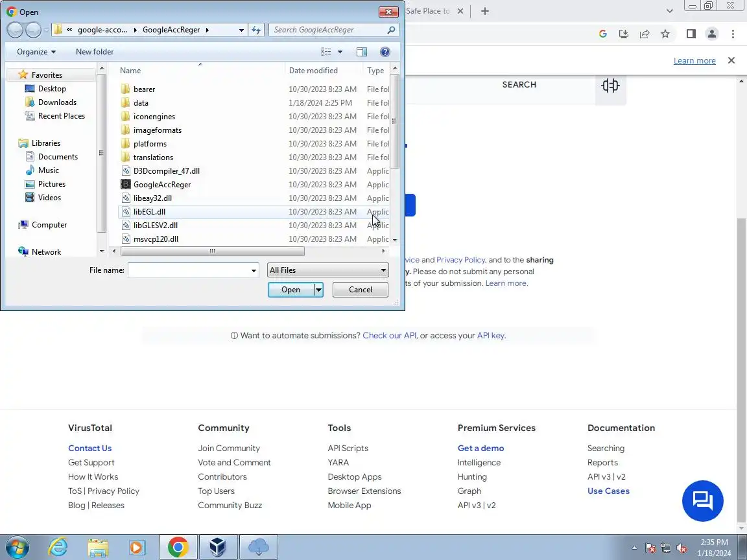Click the dialog Back navigation arrow
This screenshot has height=560, width=747.
(16, 30)
